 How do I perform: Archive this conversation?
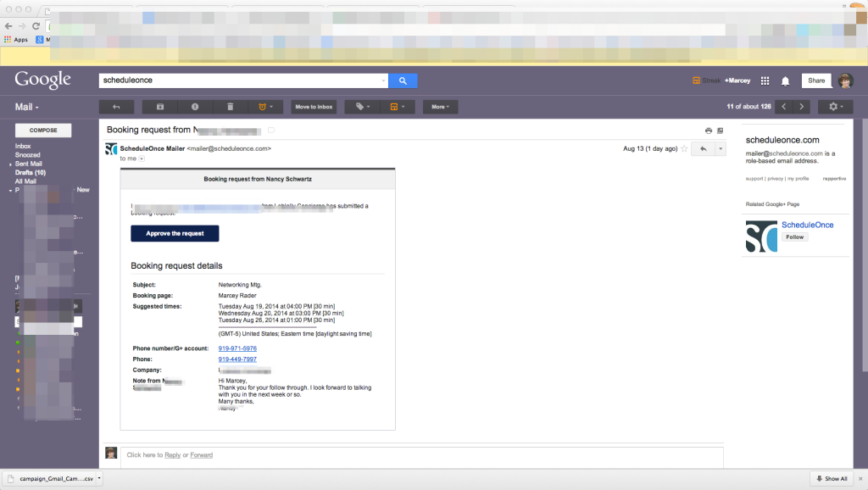point(160,107)
